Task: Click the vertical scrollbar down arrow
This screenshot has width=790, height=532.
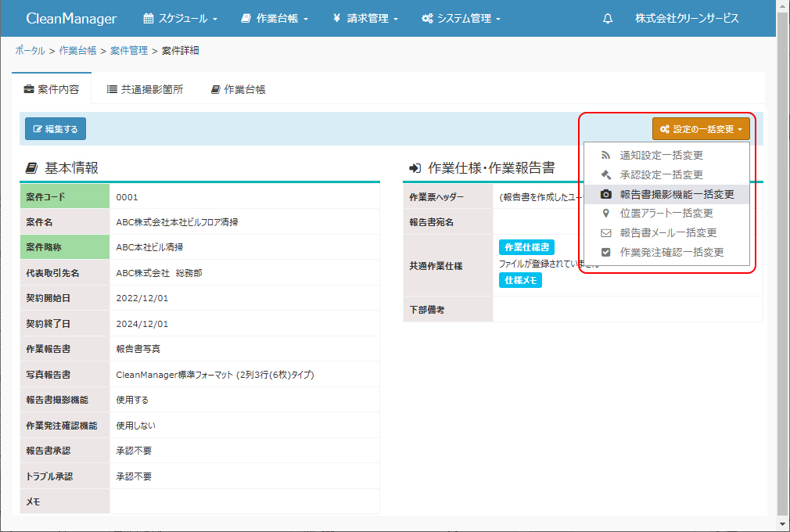Action: click(783, 523)
